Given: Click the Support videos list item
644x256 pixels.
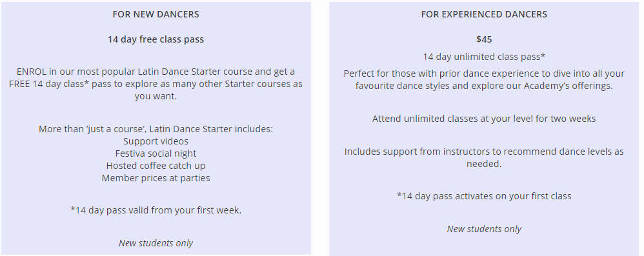Looking at the screenshot, I should (156, 141).
